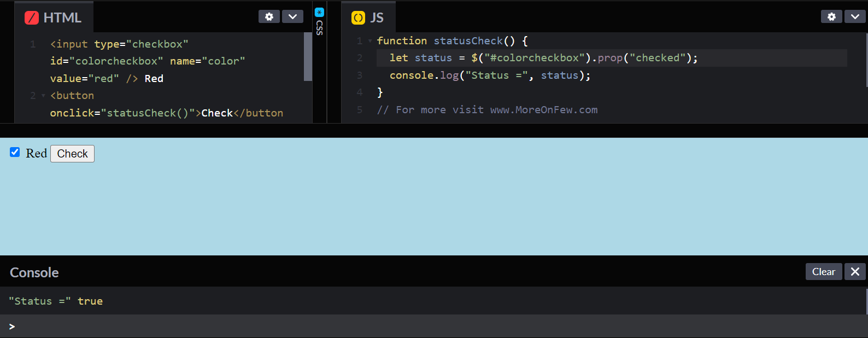The image size is (868, 338).
Task: Close the Console panel with X
Action: pos(855,271)
